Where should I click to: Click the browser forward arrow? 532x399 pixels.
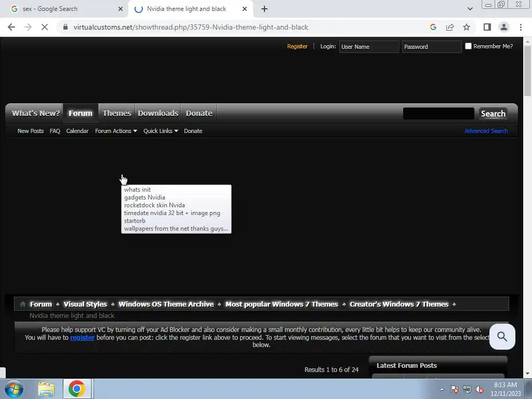(28, 27)
